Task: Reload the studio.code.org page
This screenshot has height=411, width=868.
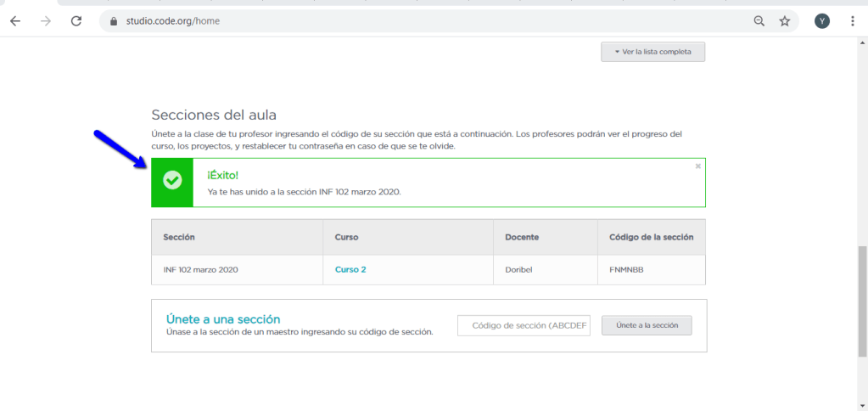Action: click(x=76, y=21)
